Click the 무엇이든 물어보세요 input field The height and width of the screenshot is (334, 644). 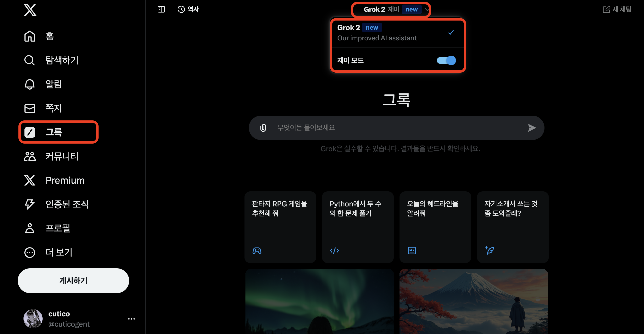click(396, 128)
